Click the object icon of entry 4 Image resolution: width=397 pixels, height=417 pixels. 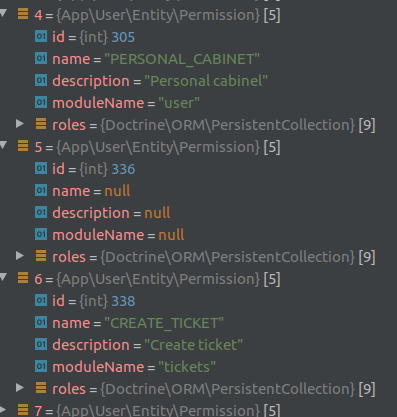pos(23,14)
